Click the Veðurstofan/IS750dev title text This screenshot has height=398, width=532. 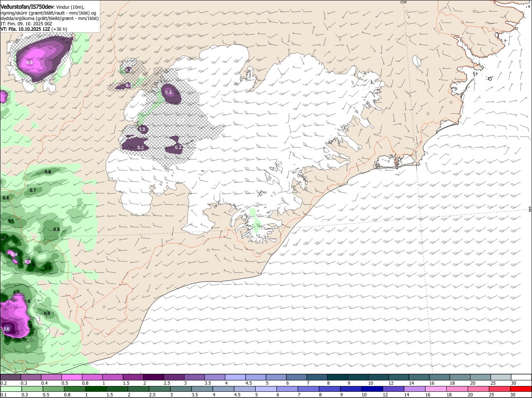tap(27, 7)
